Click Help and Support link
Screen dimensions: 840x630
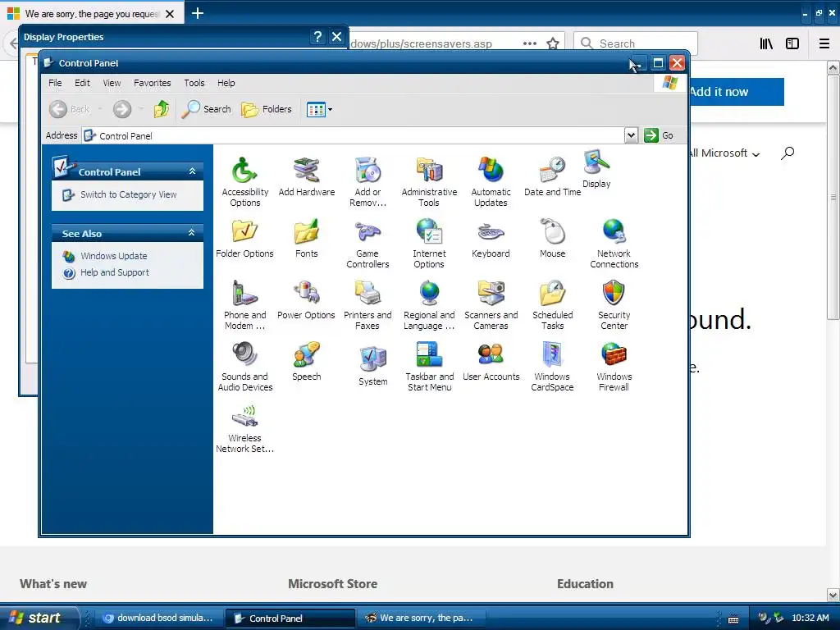[115, 272]
